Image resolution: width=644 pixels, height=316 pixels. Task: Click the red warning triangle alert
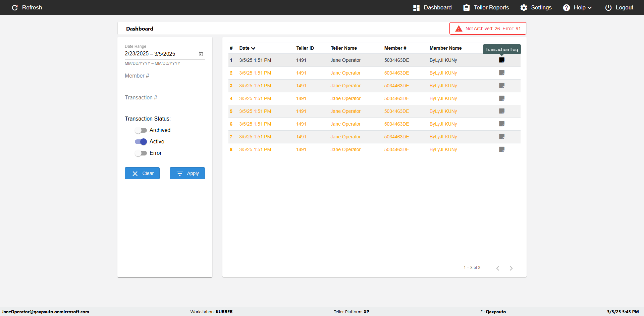tap(459, 29)
